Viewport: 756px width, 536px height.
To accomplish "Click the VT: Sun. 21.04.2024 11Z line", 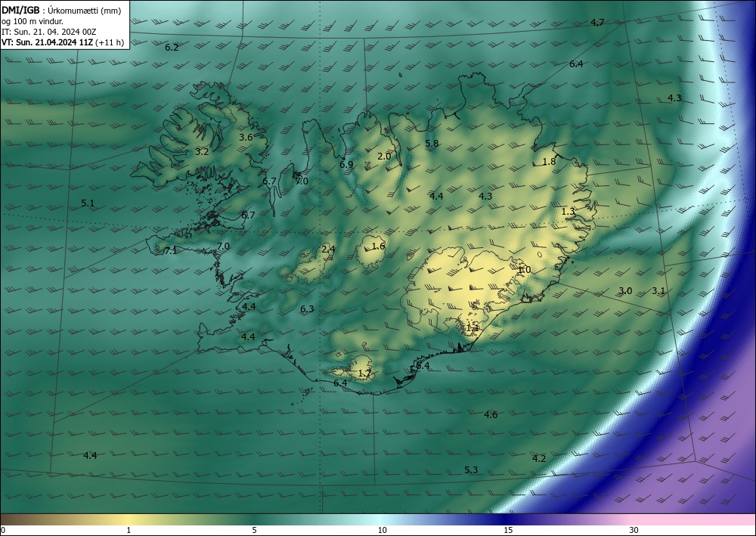I will click(x=63, y=42).
